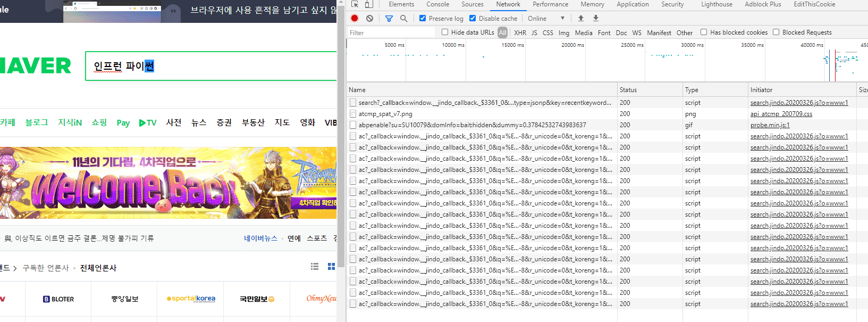The height and width of the screenshot is (322, 868).
Task: Open the Performance tab
Action: pyautogui.click(x=551, y=4)
